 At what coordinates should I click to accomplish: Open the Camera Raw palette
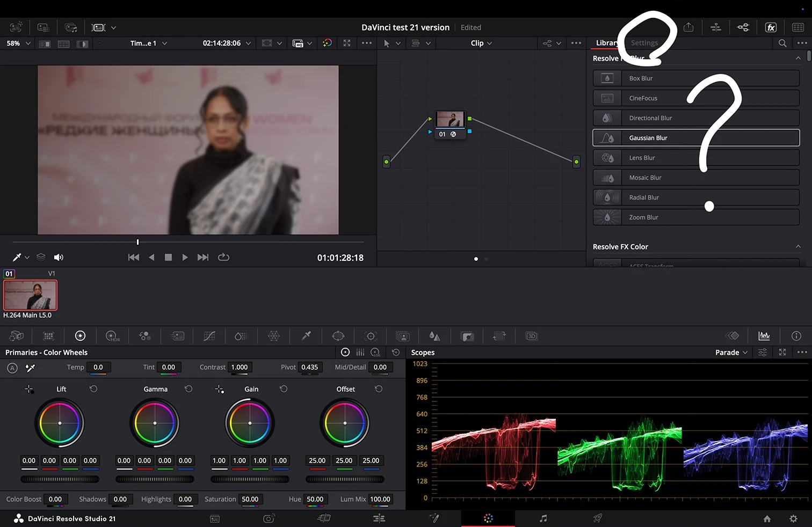tap(17, 336)
